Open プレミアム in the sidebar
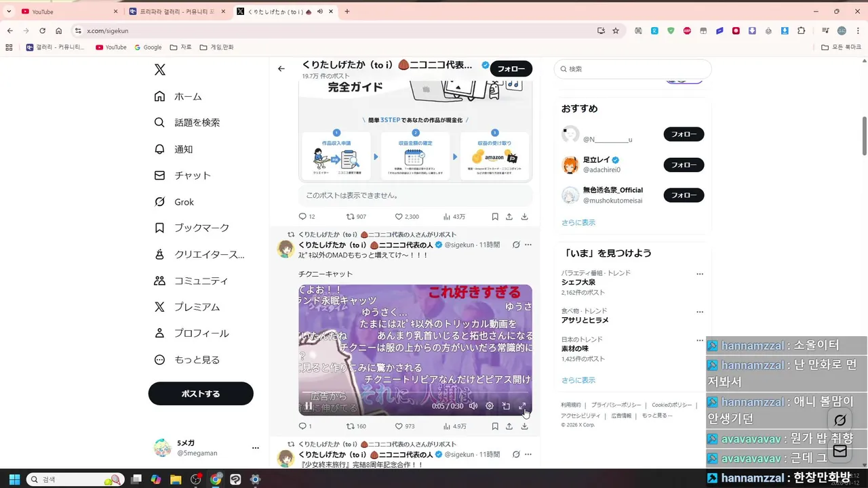 tap(187, 307)
